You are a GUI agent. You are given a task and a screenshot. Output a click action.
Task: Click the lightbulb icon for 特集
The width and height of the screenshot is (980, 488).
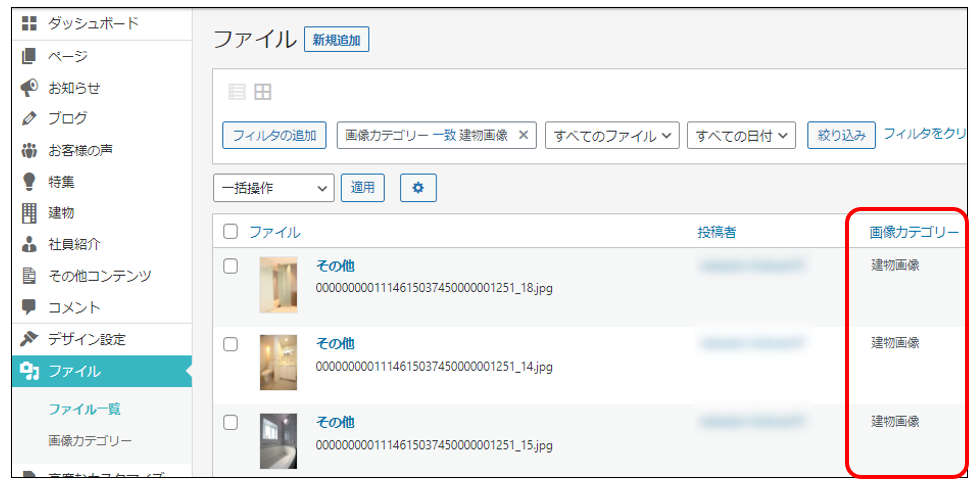click(x=29, y=182)
